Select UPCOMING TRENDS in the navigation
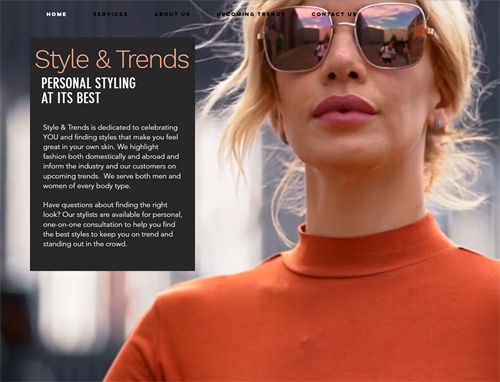 coord(251,14)
